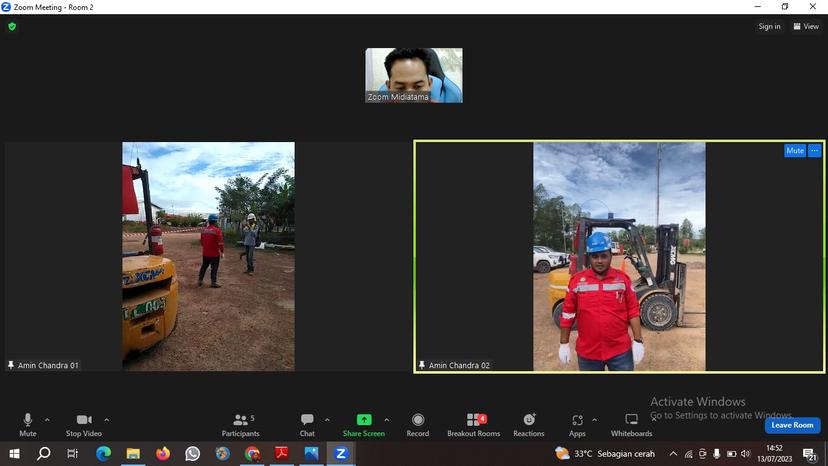Click the green encryption shield icon
Screen dimensions: 828x466
tap(12, 26)
